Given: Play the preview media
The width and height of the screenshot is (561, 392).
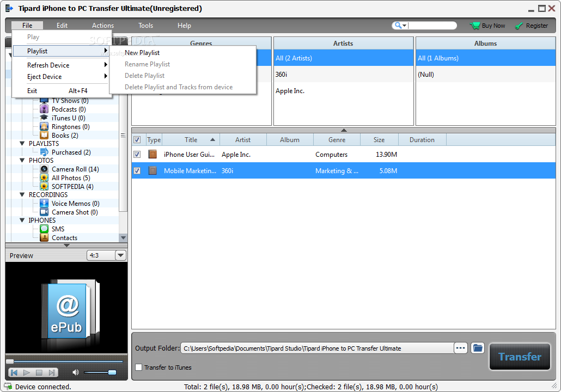Looking at the screenshot, I should [27, 373].
